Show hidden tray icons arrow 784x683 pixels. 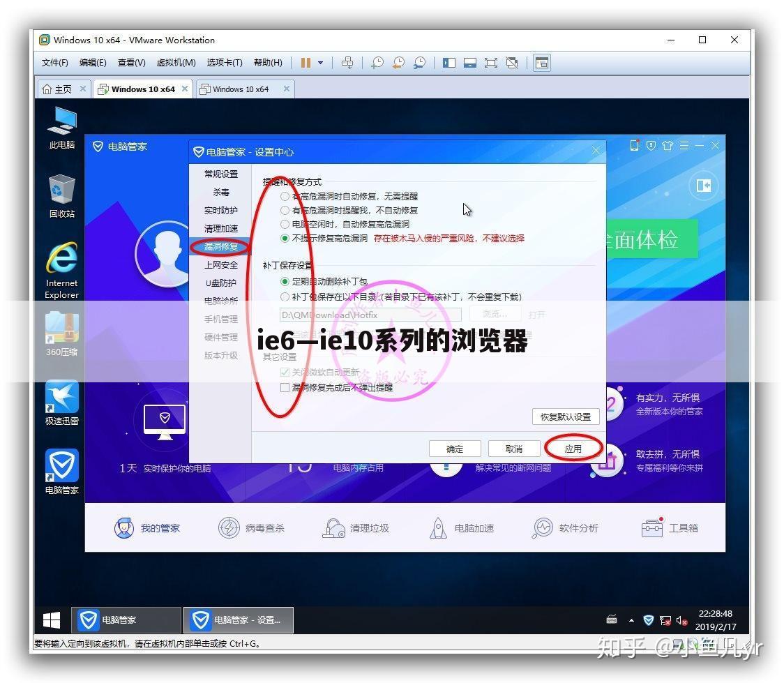pyautogui.click(x=631, y=620)
